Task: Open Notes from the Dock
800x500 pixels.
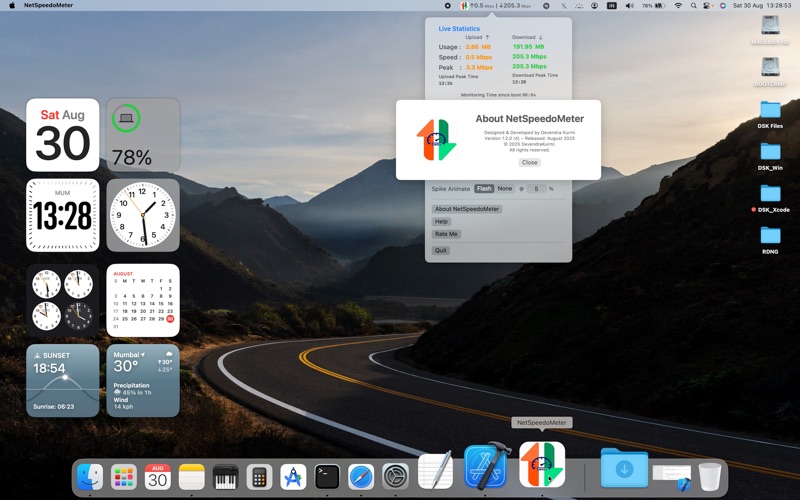Action: click(191, 477)
